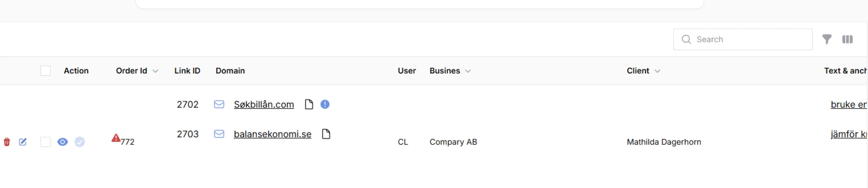Click the edit pencil icon for order 772
The image size is (868, 188).
pos(23,142)
